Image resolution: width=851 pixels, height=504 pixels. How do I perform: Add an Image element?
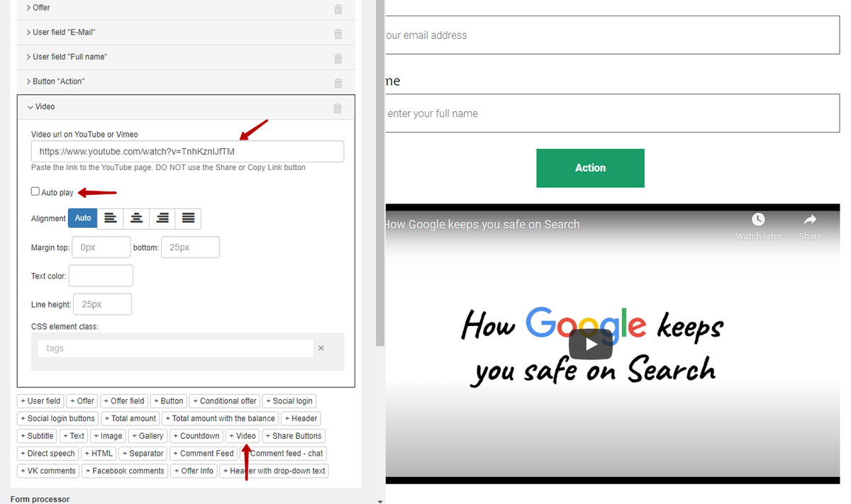108,436
